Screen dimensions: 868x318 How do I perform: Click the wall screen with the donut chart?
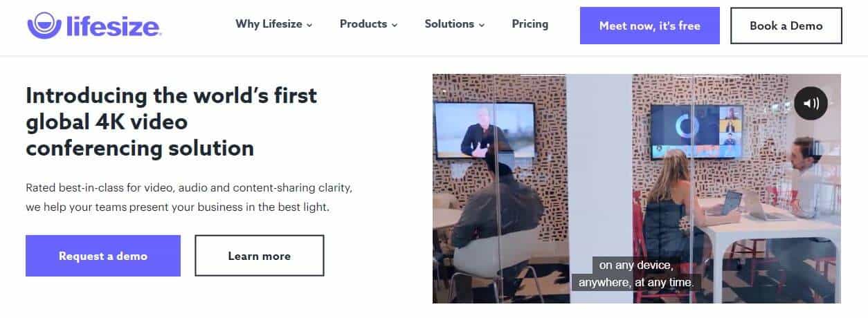[x=696, y=132]
